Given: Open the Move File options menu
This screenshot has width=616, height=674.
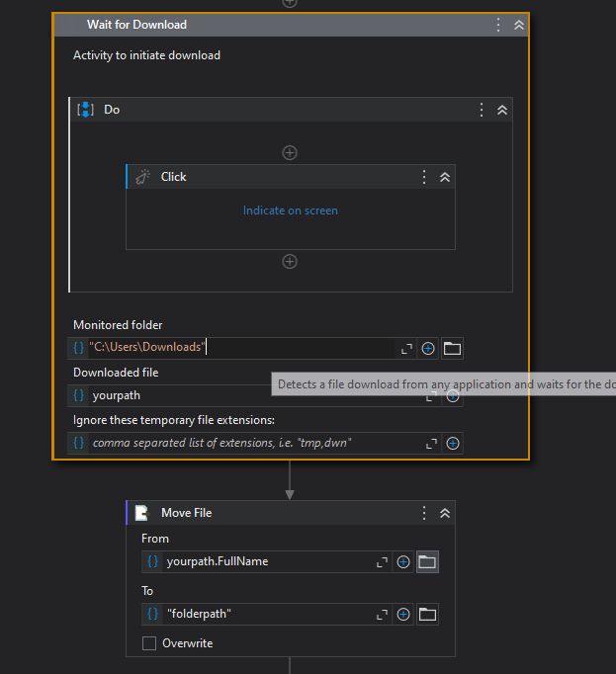Looking at the screenshot, I should (x=424, y=513).
